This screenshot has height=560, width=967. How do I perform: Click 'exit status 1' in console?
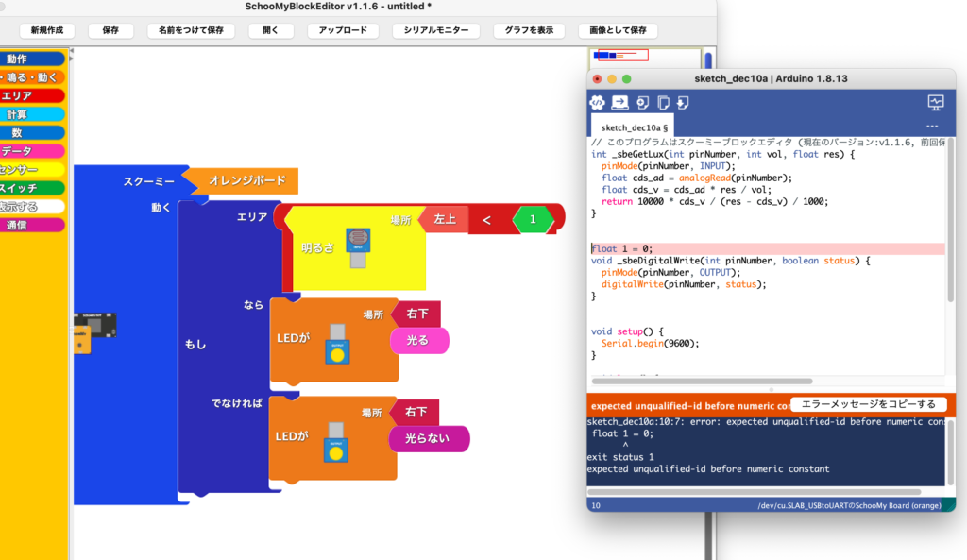(x=620, y=457)
